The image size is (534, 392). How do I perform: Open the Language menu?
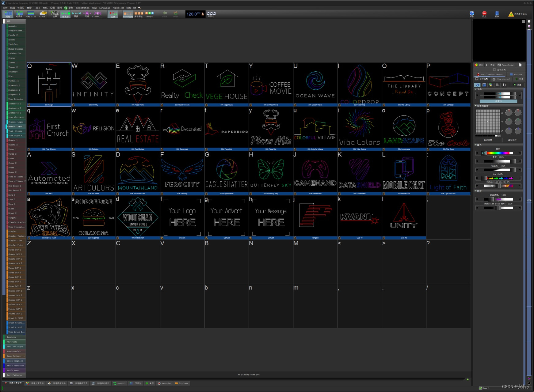105,8
